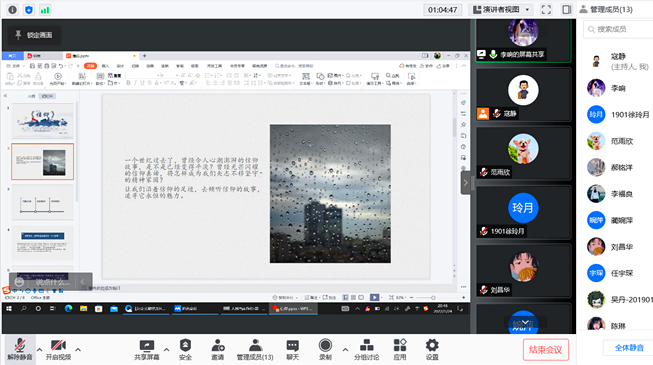Toggle camera with 开启视频 button
This screenshot has width=653, height=365.
(58, 350)
